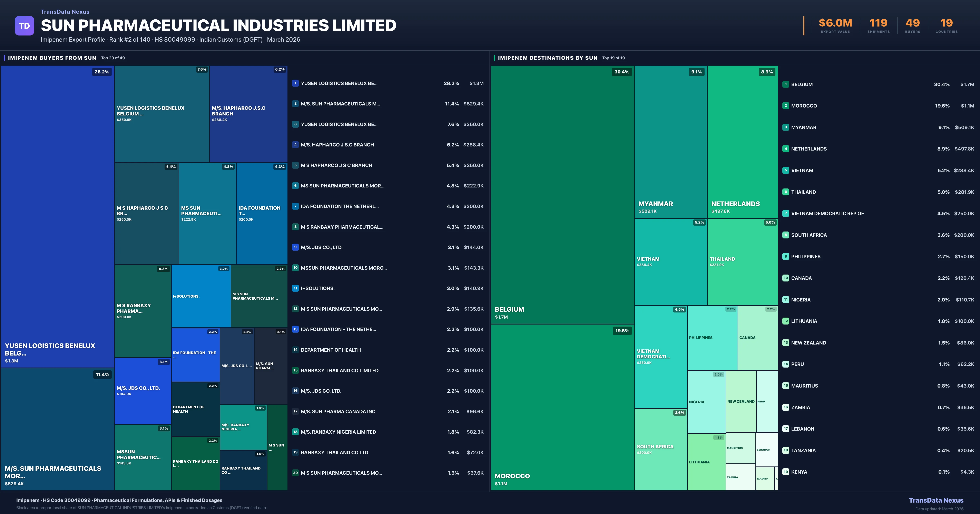The height and width of the screenshot is (514, 980).
Task: Click rank badge 1 beside Yusen Logistics
Action: 295,83
